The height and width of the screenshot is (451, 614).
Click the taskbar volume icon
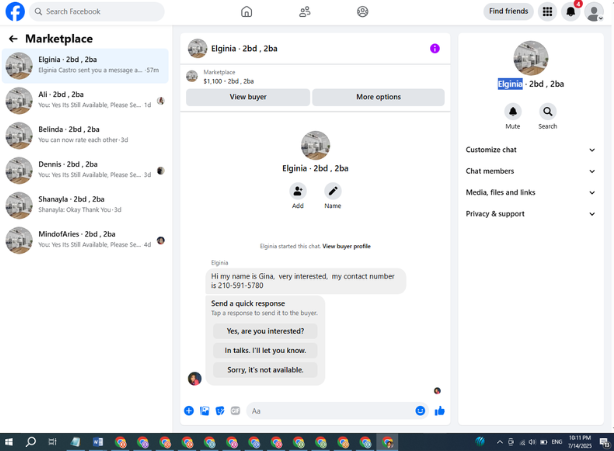[x=532, y=442]
